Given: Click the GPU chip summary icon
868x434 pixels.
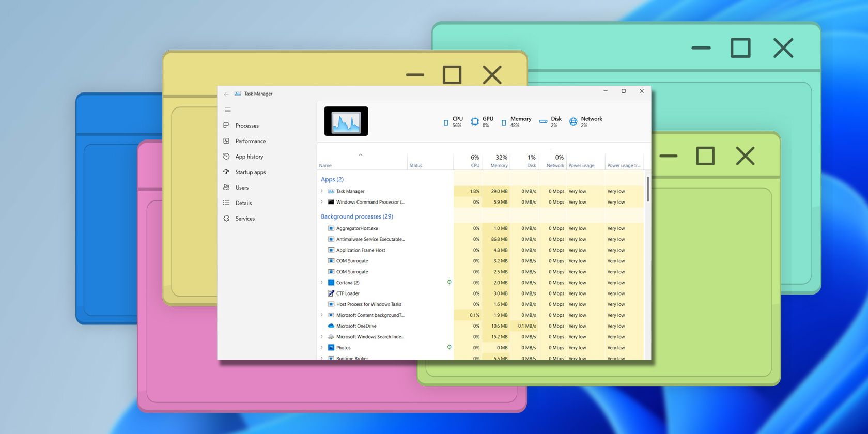Looking at the screenshot, I should pos(475,122).
